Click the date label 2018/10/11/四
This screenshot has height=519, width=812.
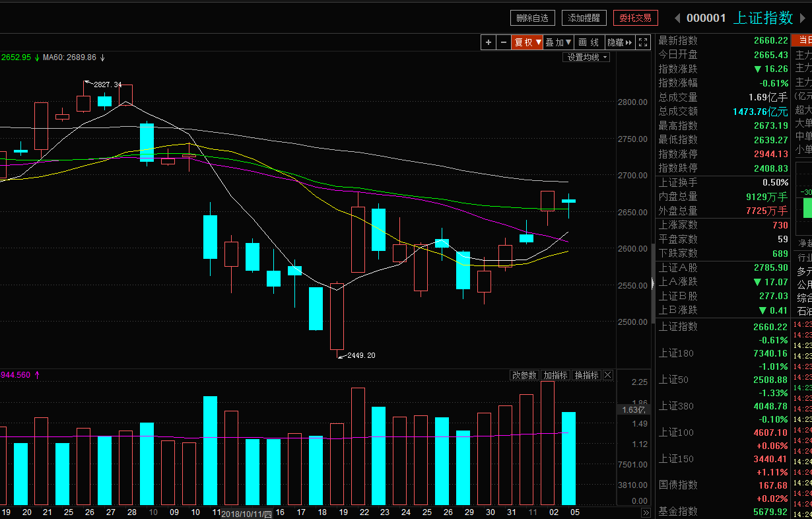246,513
